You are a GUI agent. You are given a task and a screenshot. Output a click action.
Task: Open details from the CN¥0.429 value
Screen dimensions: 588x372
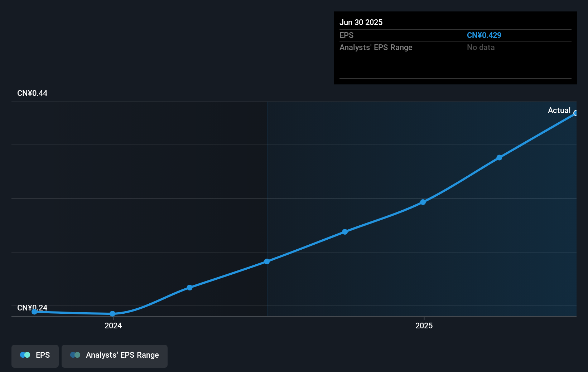click(484, 35)
